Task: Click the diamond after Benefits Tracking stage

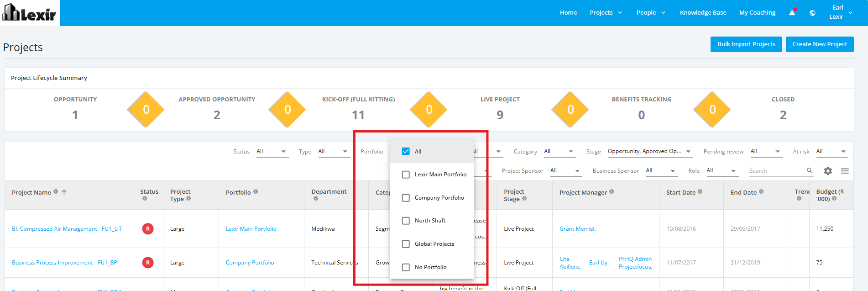Action: coord(712,110)
